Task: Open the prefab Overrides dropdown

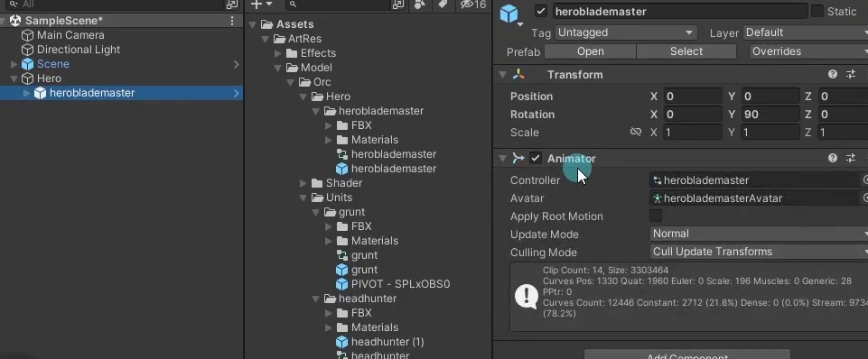Action: pyautogui.click(x=808, y=51)
